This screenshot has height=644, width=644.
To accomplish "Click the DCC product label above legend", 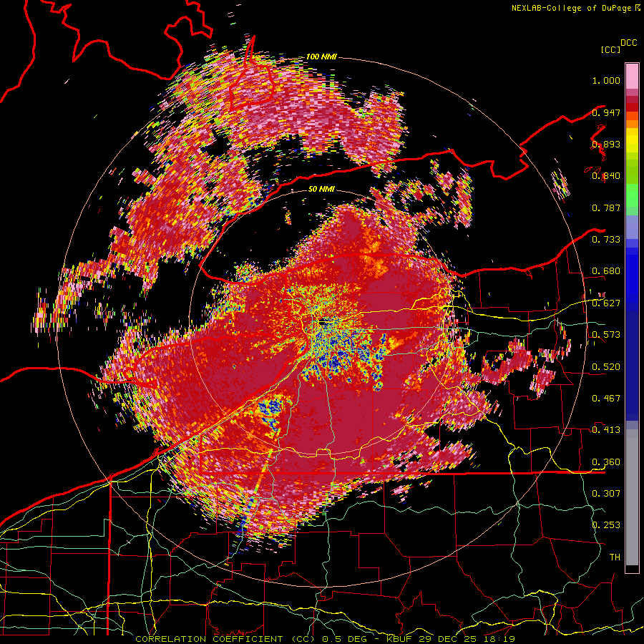I will [628, 43].
